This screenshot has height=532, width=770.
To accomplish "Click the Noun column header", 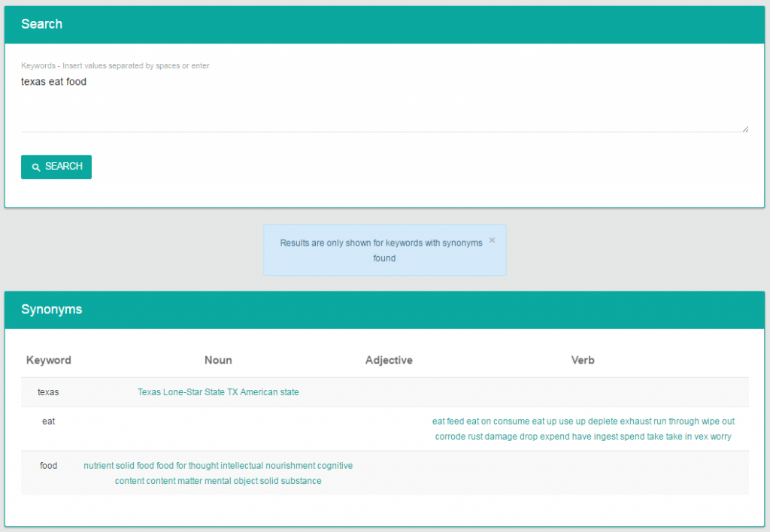I will [218, 360].
